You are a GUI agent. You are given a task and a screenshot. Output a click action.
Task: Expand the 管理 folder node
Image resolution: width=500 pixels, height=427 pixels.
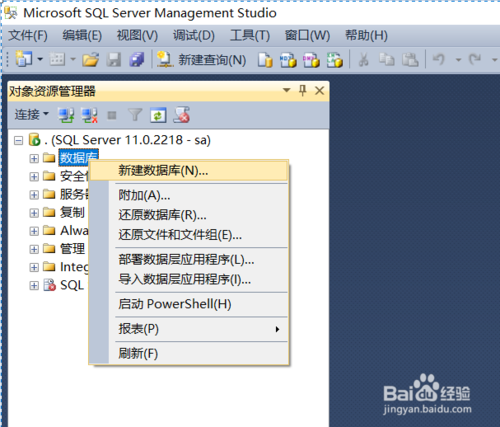point(34,249)
